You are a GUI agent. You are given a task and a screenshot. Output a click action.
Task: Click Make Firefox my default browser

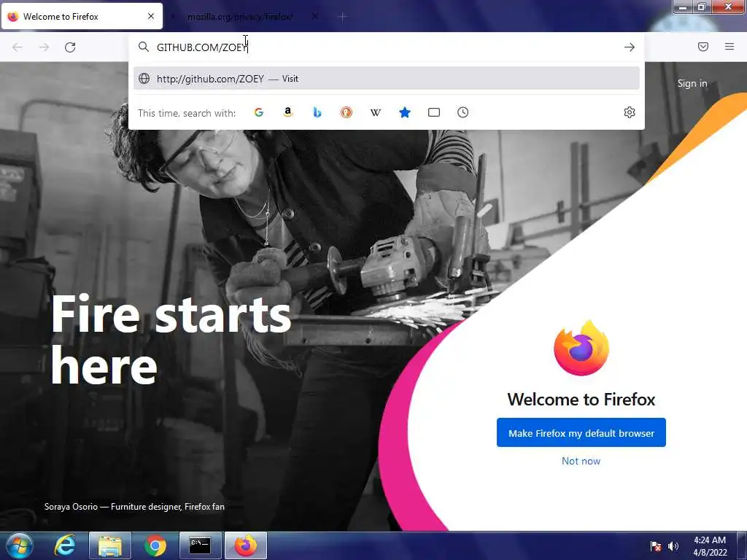[x=581, y=433]
